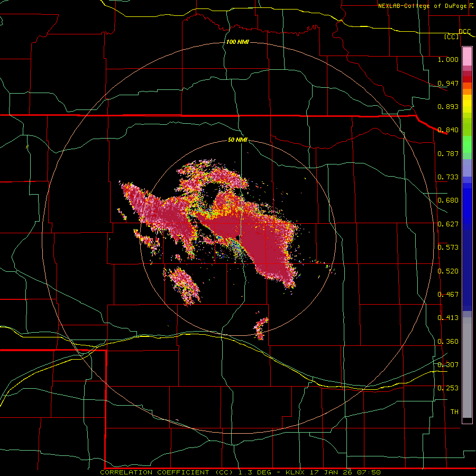Click the 0.467 scale value
Image resolution: width=476 pixels, height=476 pixels.
click(448, 295)
